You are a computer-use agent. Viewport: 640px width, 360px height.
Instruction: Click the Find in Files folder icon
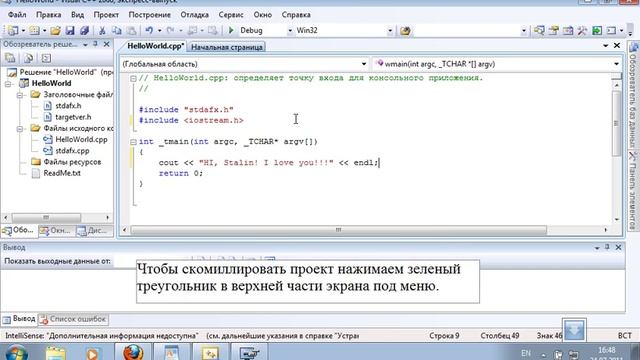point(405,31)
